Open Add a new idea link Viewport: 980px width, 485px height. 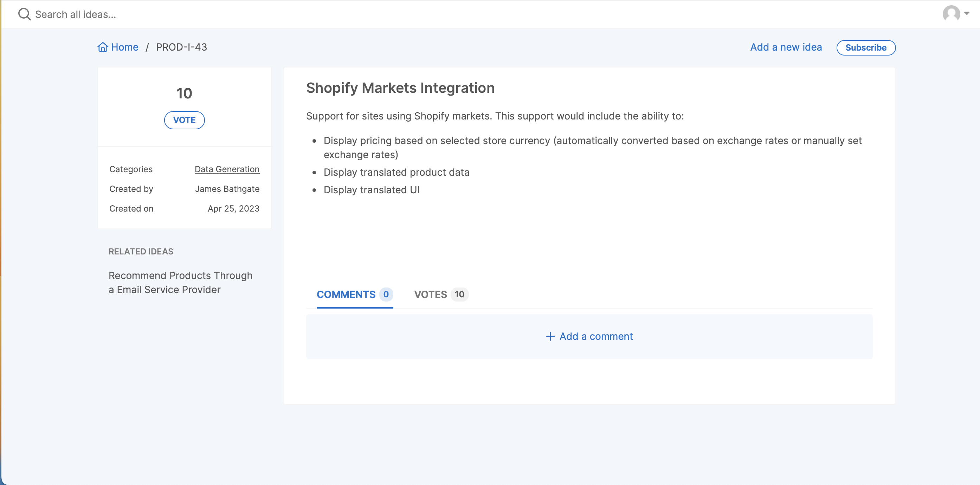786,47
